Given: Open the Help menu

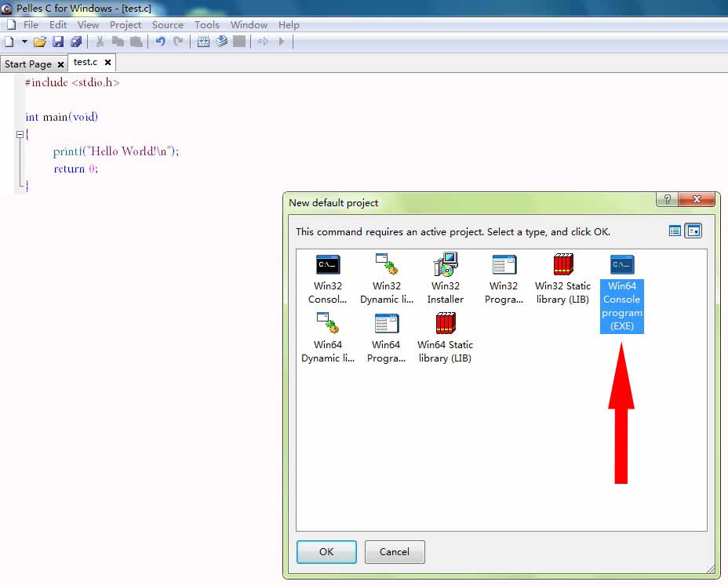Looking at the screenshot, I should click(x=289, y=24).
